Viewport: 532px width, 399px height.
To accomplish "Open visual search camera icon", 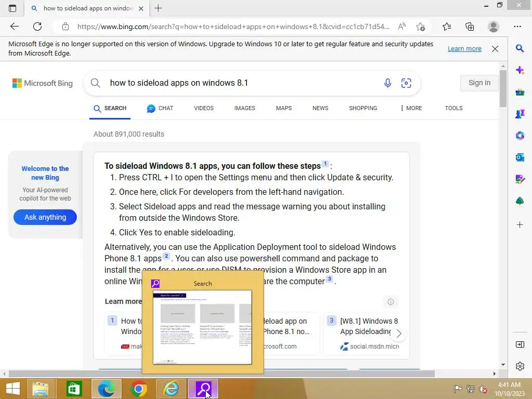I will [406, 83].
